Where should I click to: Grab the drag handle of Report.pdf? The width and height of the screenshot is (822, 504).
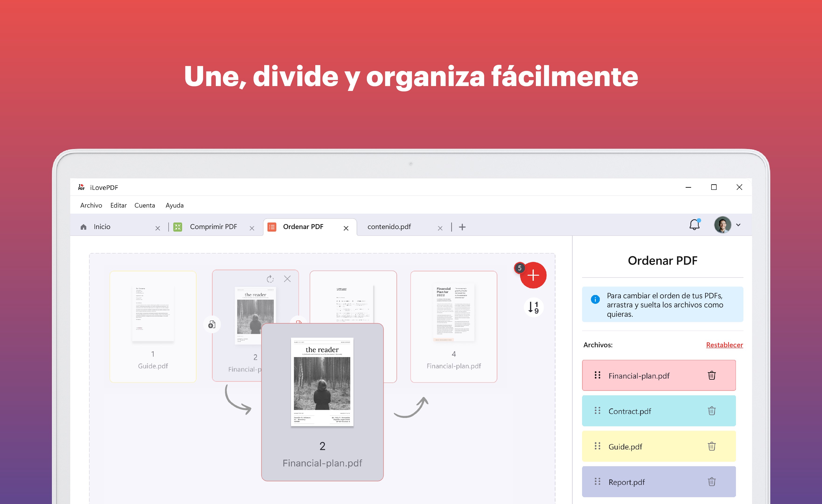pos(597,481)
